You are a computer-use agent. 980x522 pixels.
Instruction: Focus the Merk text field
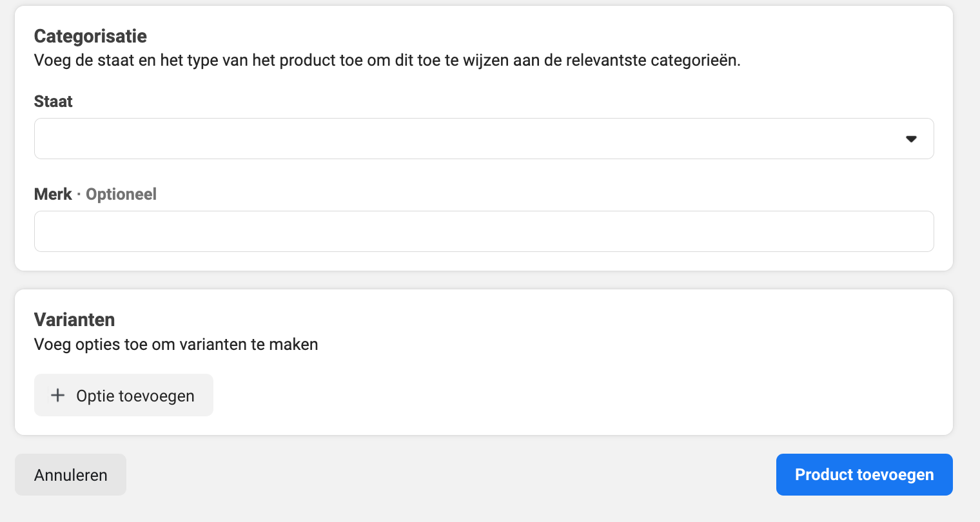coord(484,231)
